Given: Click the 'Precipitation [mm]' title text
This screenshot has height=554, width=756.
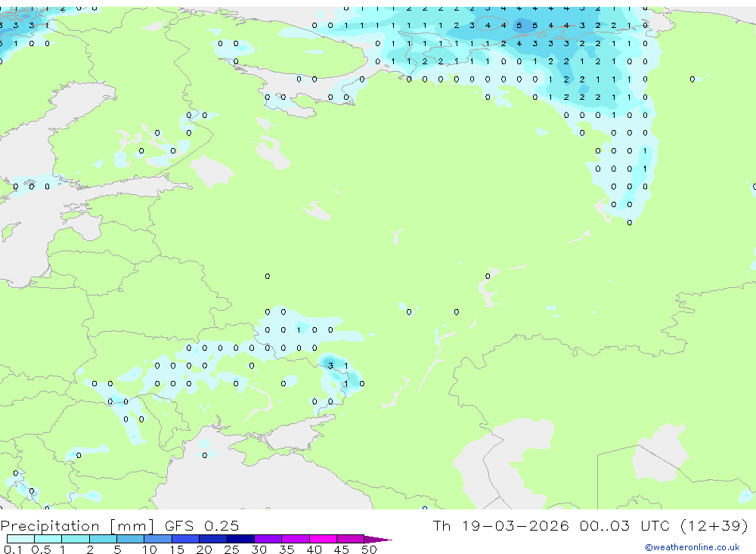Looking at the screenshot, I should coord(77,526).
